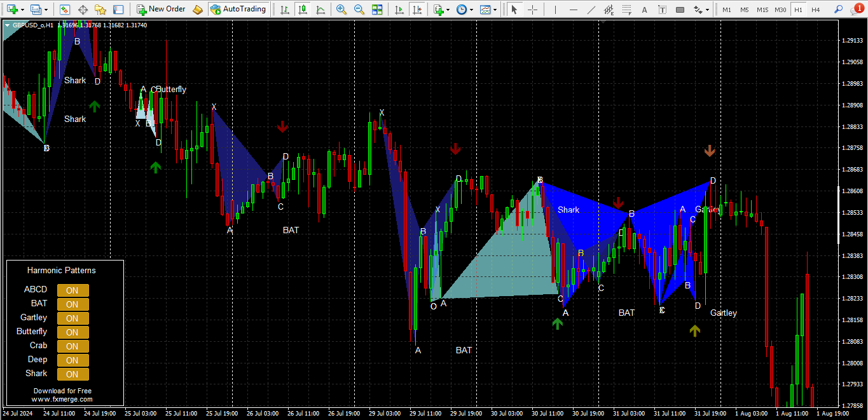868x420 pixels.
Task: Open the new chart dropdown arrow
Action: (23, 10)
